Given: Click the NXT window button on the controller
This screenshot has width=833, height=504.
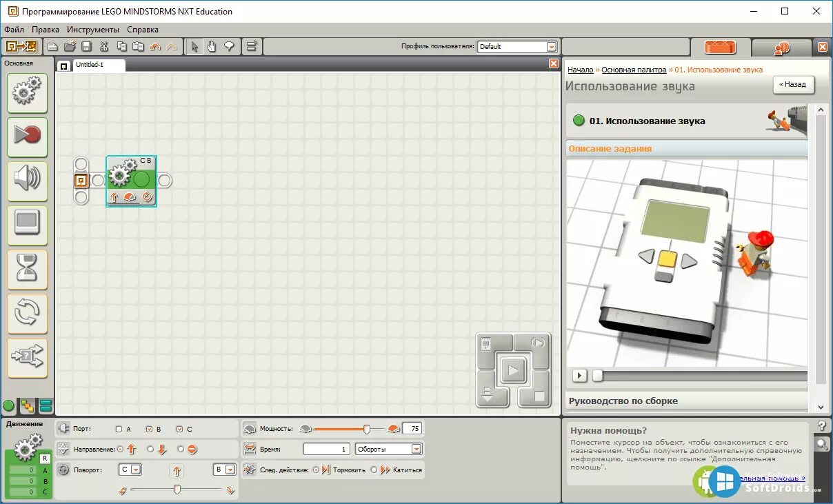Looking at the screenshot, I should pyautogui.click(x=487, y=343).
